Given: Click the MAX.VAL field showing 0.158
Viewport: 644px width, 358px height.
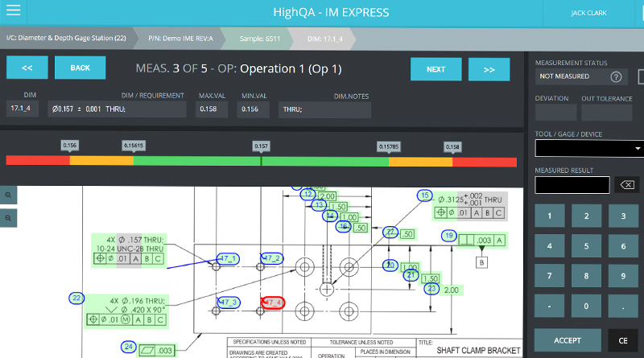Looking at the screenshot, I should 212,109.
